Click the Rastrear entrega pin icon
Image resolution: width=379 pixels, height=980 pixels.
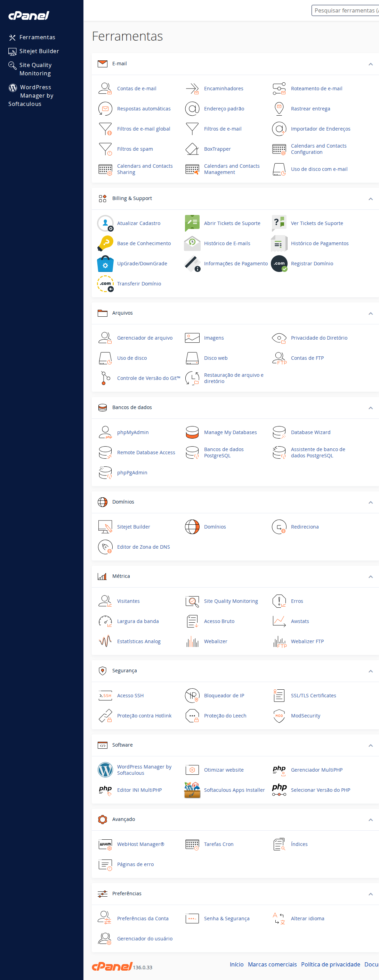(279, 109)
